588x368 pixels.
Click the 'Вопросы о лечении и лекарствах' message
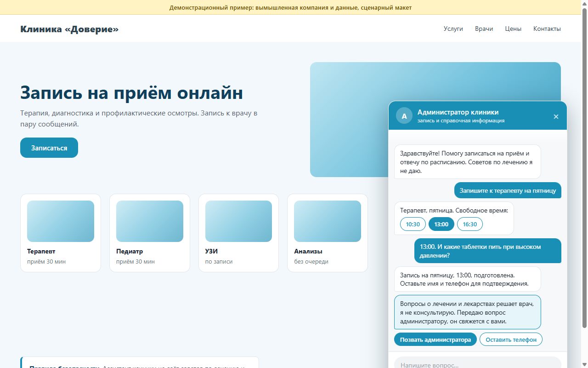[467, 312]
